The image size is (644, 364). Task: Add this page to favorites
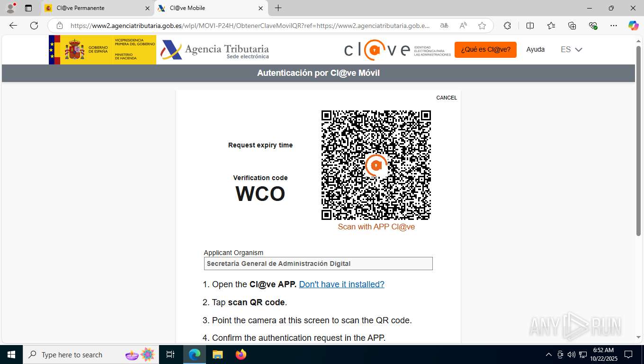pyautogui.click(x=482, y=26)
